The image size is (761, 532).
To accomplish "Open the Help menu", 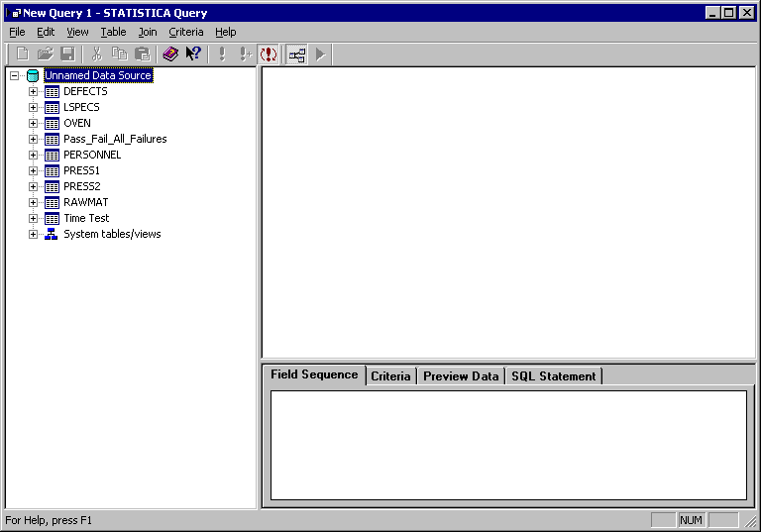I will [x=226, y=32].
